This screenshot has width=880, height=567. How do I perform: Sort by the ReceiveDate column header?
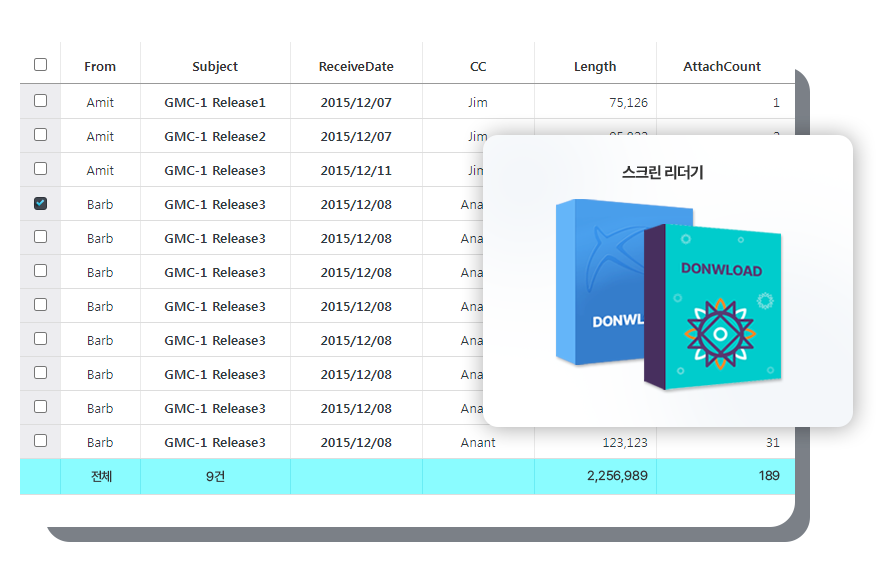click(x=356, y=67)
